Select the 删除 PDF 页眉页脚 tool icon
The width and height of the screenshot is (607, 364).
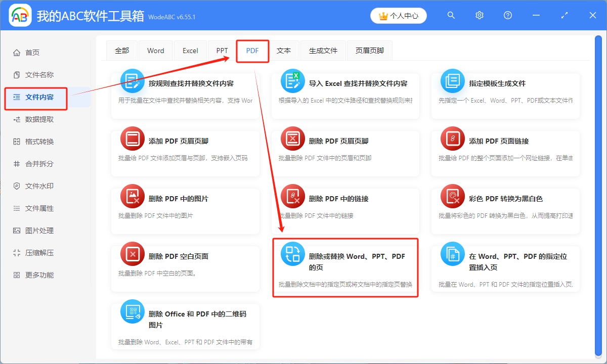(292, 138)
